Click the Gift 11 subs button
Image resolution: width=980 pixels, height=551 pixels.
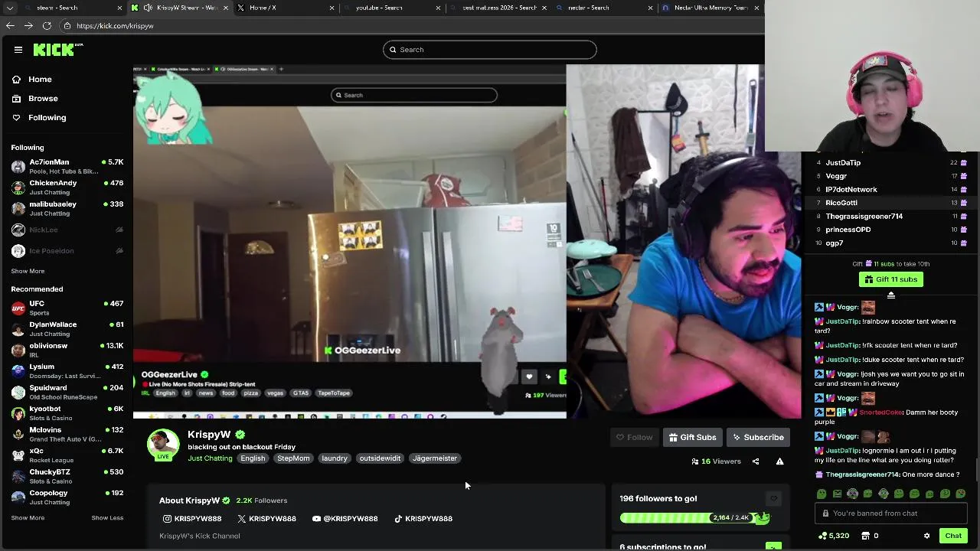click(x=891, y=279)
